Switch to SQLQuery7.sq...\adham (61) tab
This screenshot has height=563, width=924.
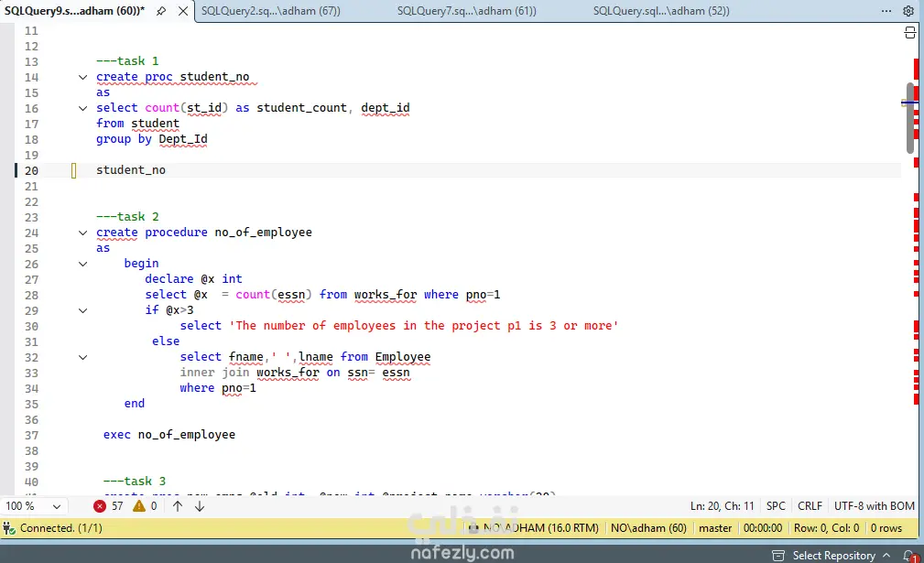pyautogui.click(x=467, y=11)
